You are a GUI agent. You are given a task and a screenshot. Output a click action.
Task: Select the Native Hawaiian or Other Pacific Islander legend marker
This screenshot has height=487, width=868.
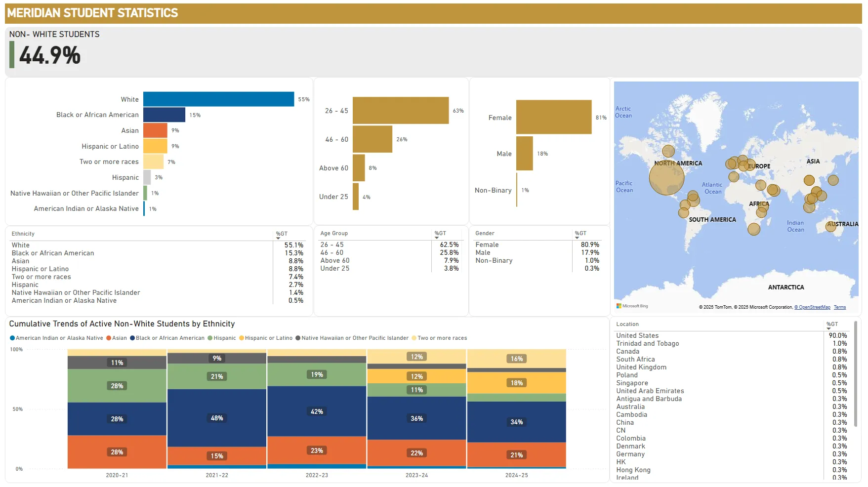(x=298, y=338)
